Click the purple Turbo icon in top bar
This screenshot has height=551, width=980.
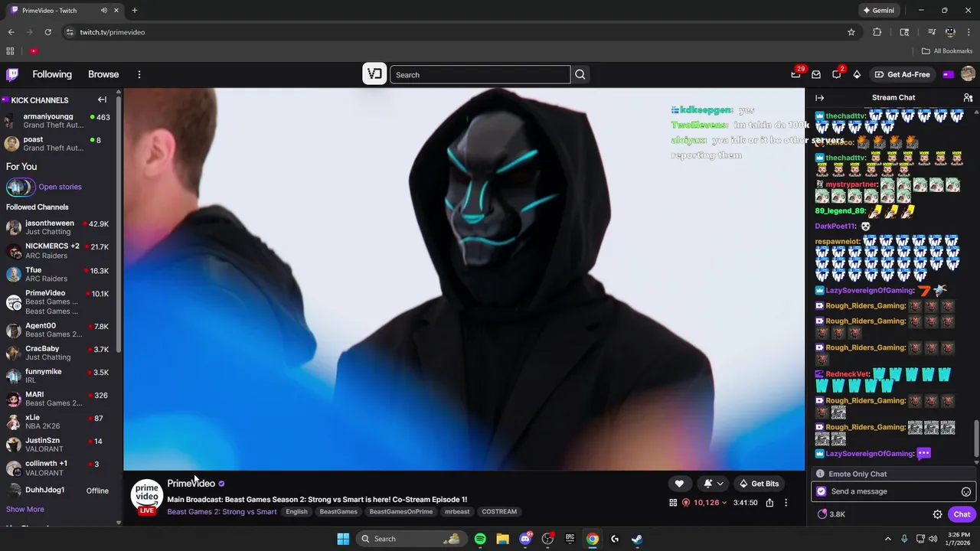(x=948, y=74)
